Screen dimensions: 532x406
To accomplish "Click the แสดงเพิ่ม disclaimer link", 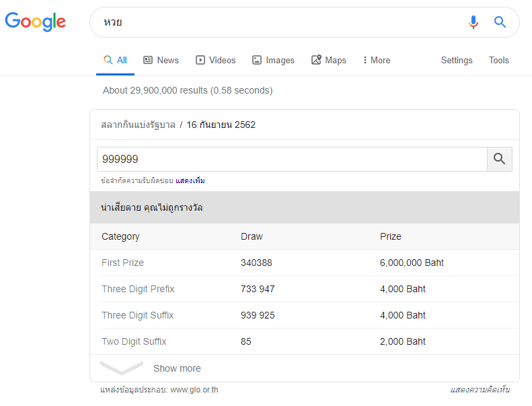I will tap(190, 181).
